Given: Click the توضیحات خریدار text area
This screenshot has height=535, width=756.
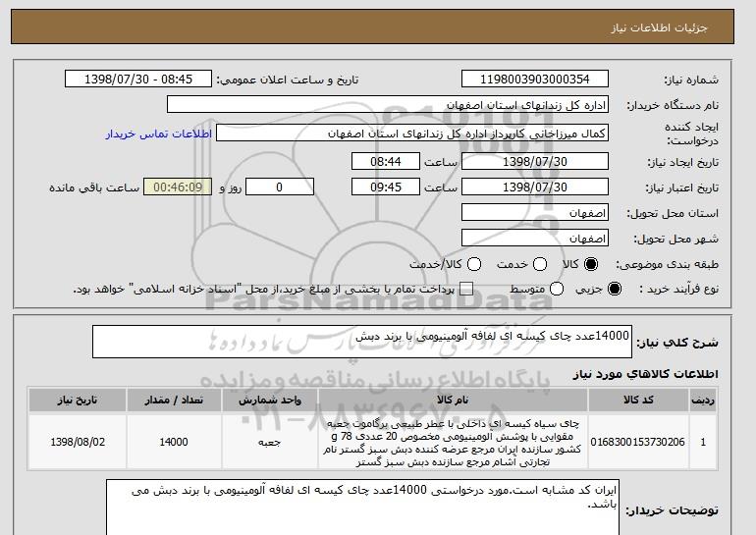Looking at the screenshot, I should tap(362, 508).
